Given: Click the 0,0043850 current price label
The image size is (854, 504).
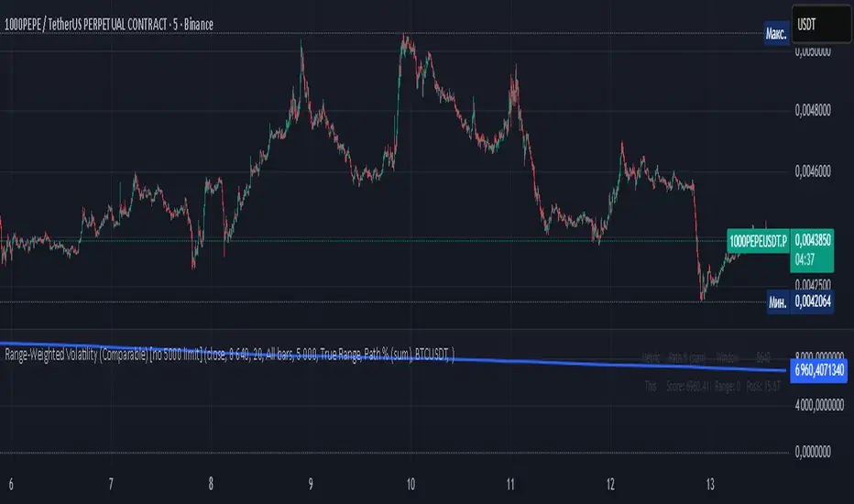Looking at the screenshot, I should 812,240.
